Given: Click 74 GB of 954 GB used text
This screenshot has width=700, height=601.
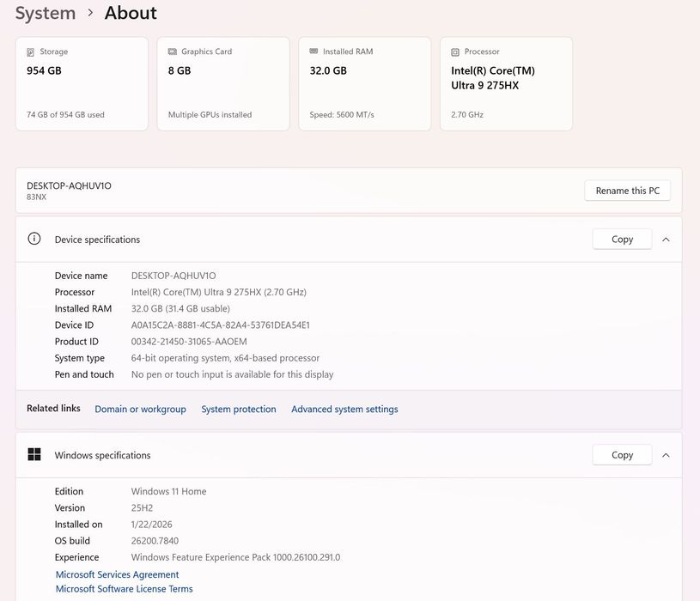Looking at the screenshot, I should 65,115.
